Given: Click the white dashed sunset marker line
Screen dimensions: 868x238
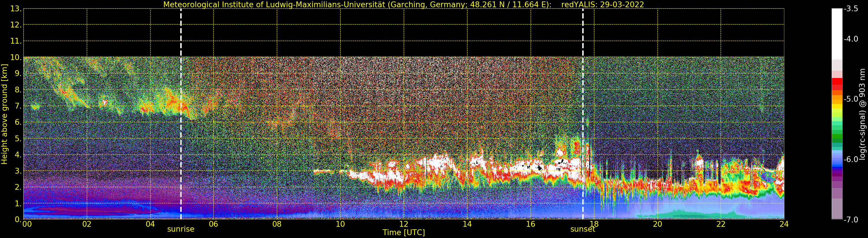Looking at the screenshot, I should coord(583,114).
